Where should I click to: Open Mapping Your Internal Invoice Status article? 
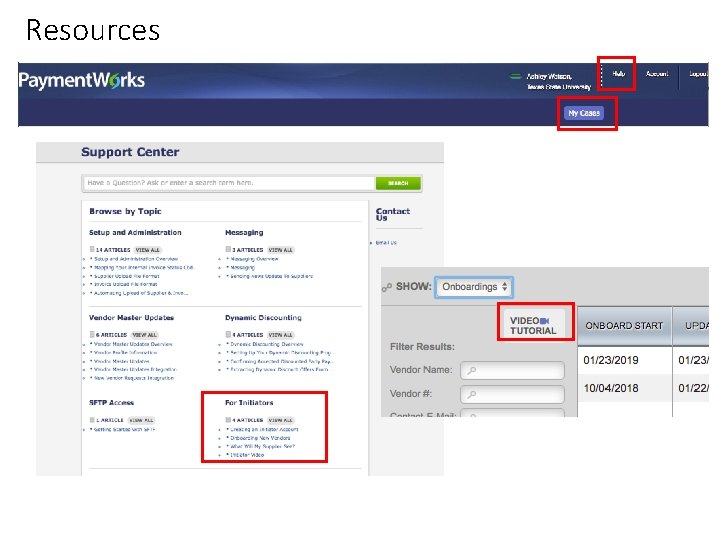tap(143, 267)
